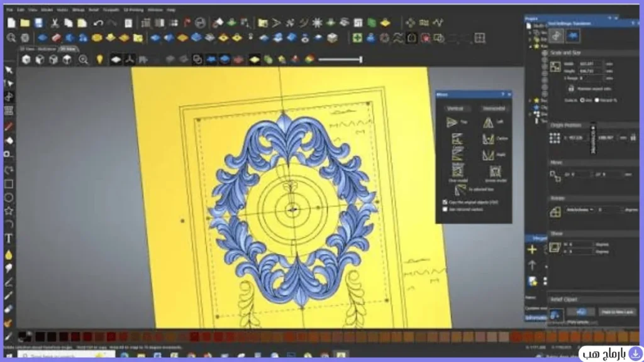Toggle copy the original objects checkbox
Viewport: 644px width, 362px height.
pyautogui.click(x=445, y=202)
